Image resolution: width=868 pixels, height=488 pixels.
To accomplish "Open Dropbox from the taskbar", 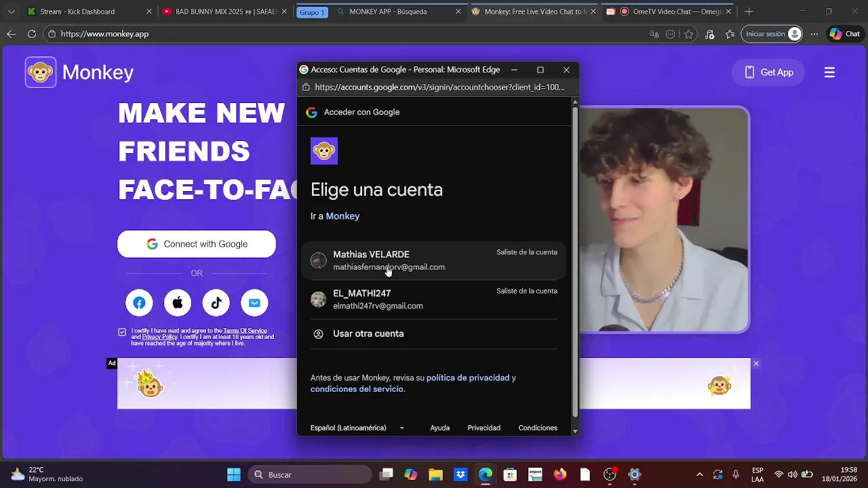I will 460,474.
